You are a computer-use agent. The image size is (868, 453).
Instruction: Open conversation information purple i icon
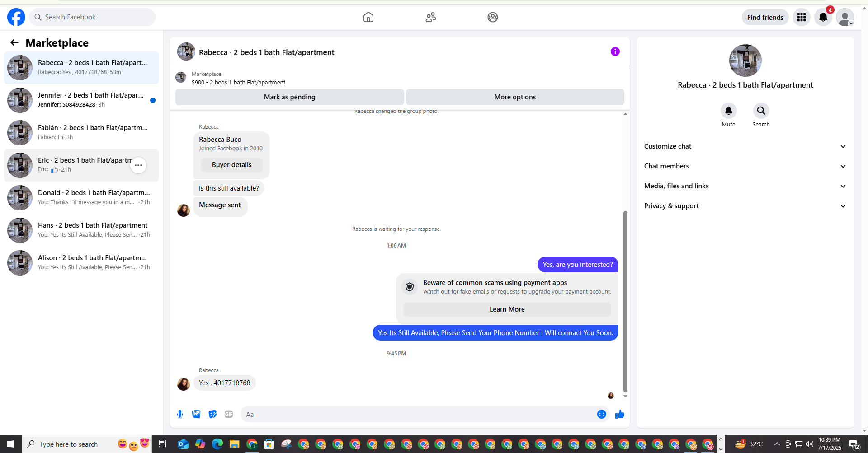(x=615, y=51)
